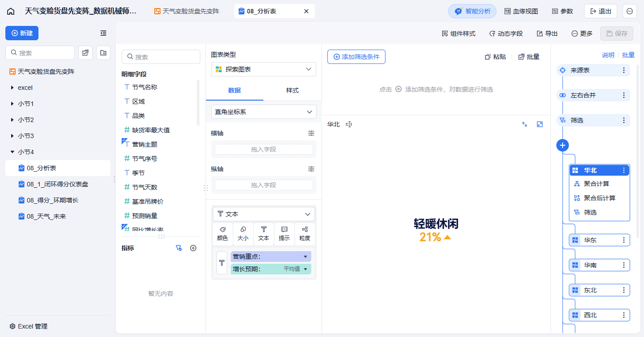Open 组件样式 in the toolbar
This screenshot has width=644, height=337.
coord(458,34)
